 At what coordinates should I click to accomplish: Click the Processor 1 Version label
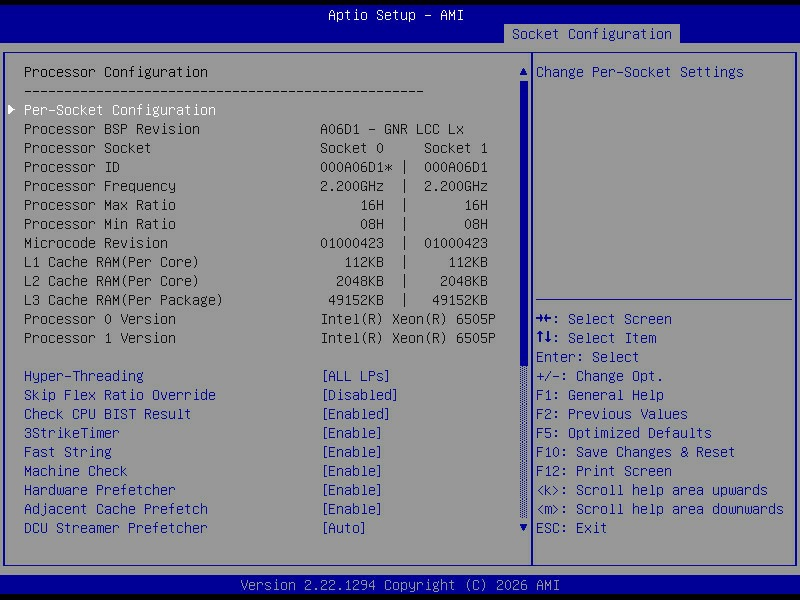pyautogui.click(x=100, y=338)
